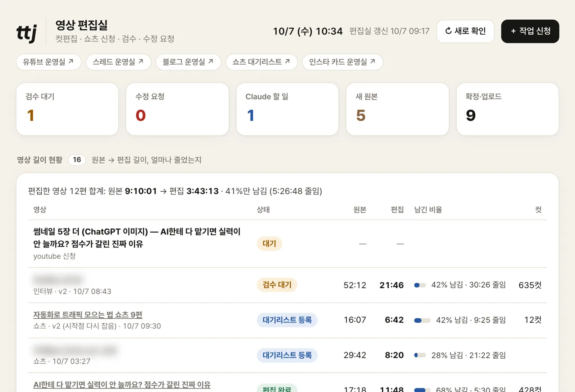Viewport: 575px width, 392px height.
Task: Click the 검수 대기 status badge in table
Action: coord(277,285)
